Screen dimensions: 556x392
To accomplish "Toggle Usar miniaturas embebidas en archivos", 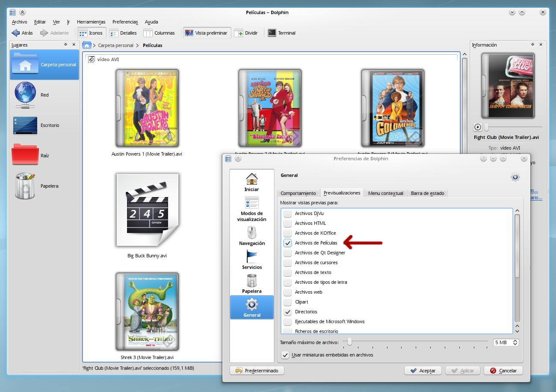I will 285,355.
